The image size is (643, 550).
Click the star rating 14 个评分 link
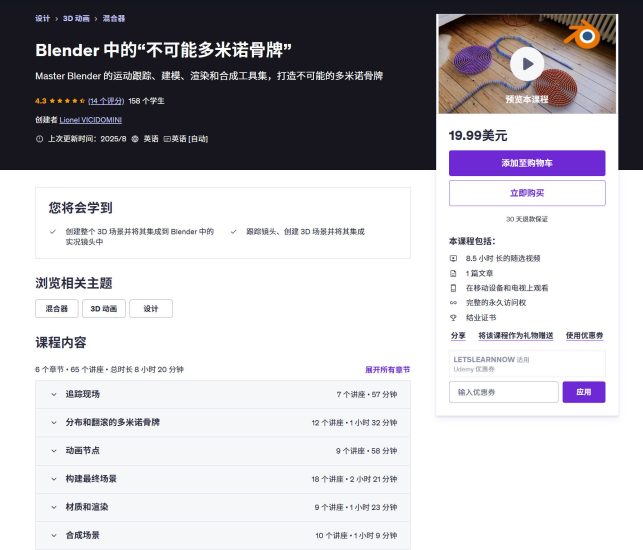tap(106, 101)
